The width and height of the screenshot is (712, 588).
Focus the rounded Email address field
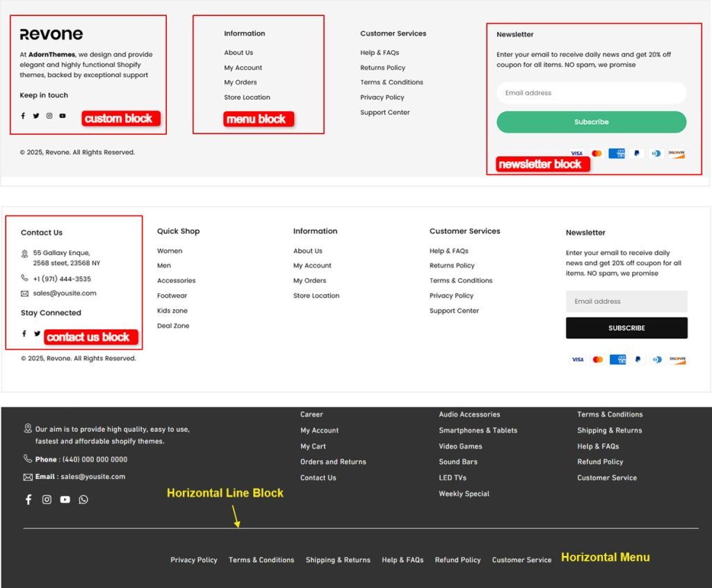pos(591,93)
